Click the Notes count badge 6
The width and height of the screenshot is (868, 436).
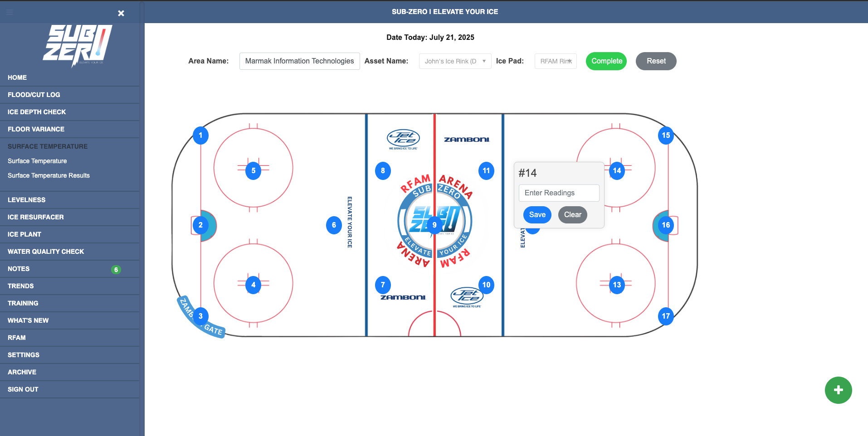click(116, 270)
